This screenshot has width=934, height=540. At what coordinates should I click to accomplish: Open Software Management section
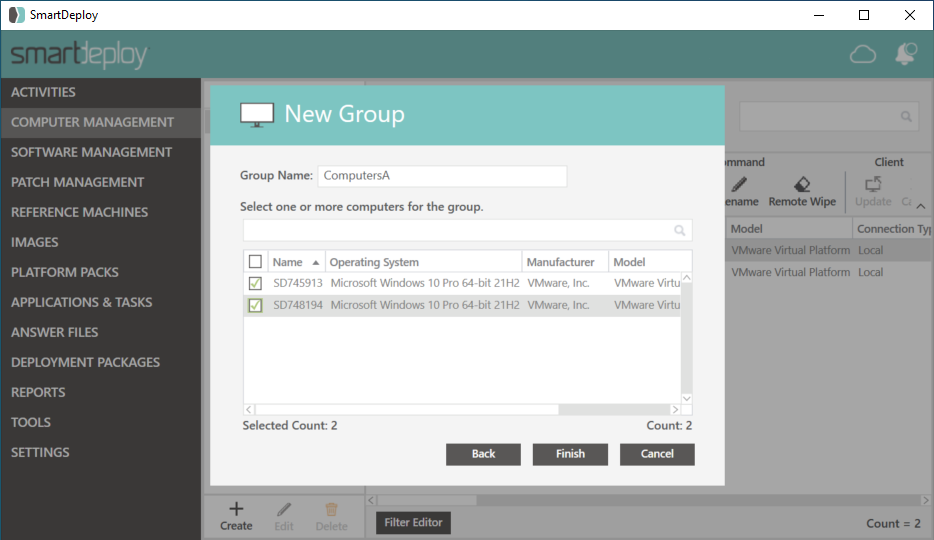[101, 152]
